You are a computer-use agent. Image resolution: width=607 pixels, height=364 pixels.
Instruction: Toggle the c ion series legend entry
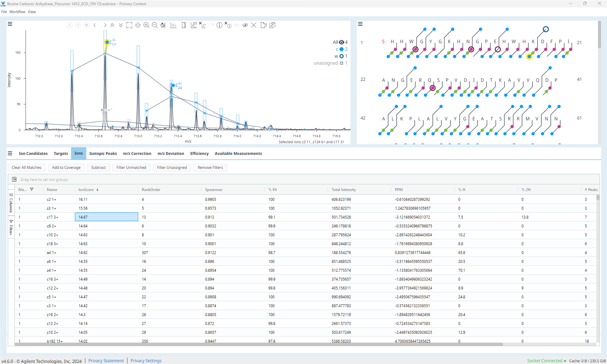[x=341, y=49]
